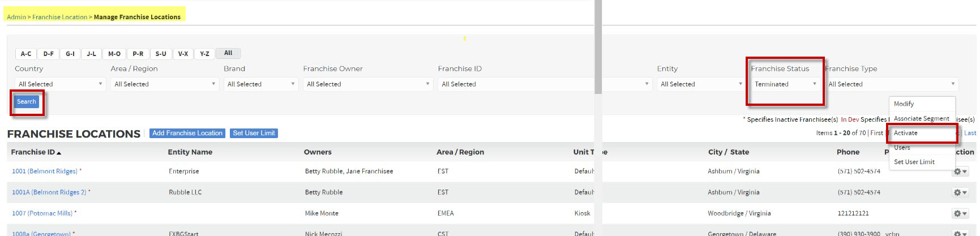
Task: Expand the Franchise Owner dropdown
Action: [368, 84]
